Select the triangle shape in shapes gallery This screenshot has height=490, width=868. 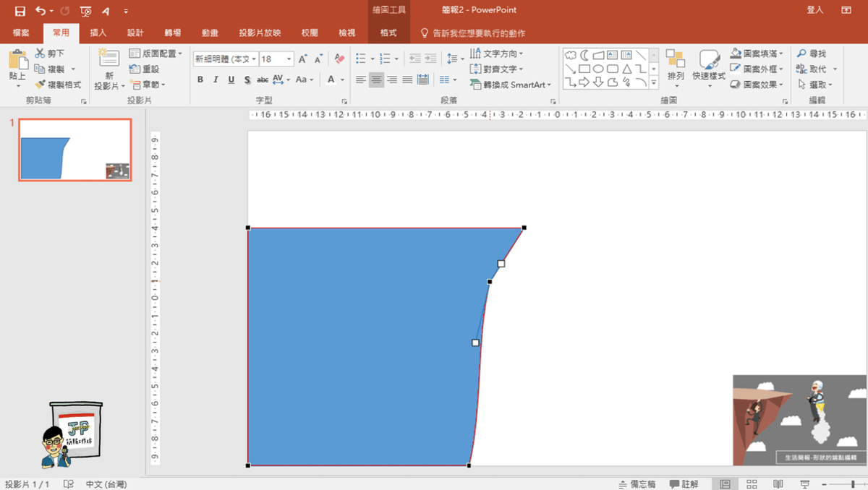[x=626, y=69]
